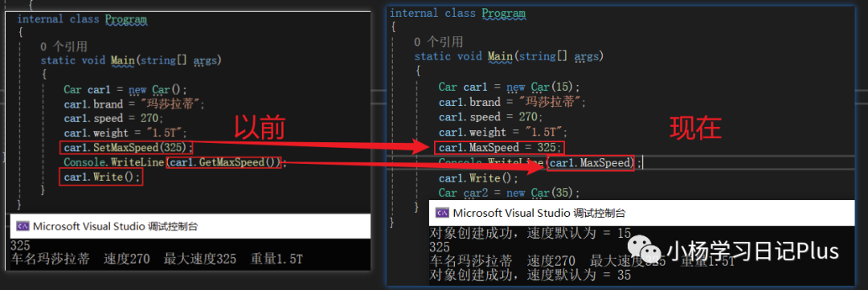Click the car1.GetMaxSpeed() call inside WriteLine
This screenshot has width=868, height=290.
(225, 163)
